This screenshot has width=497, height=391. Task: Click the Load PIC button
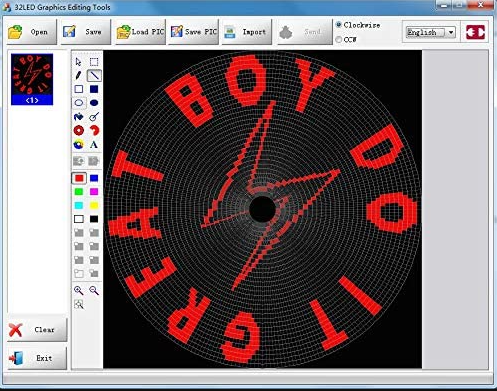tap(140, 32)
